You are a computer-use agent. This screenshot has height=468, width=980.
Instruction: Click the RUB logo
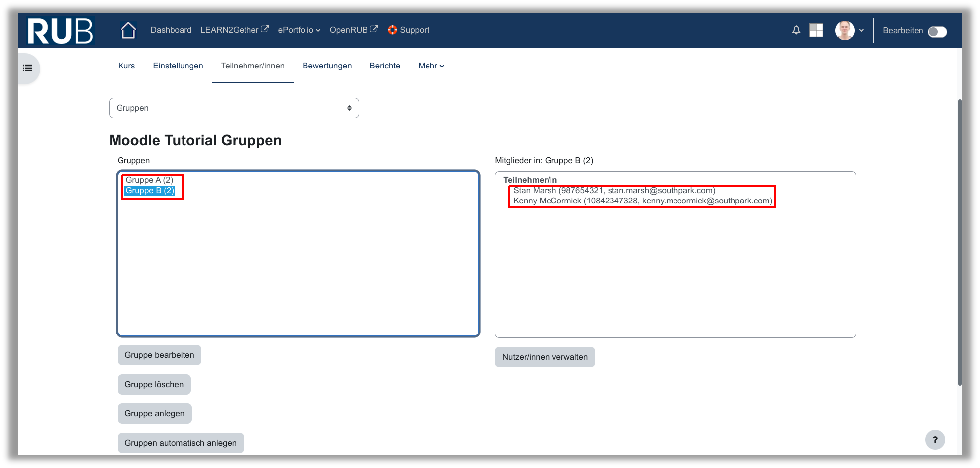(60, 31)
